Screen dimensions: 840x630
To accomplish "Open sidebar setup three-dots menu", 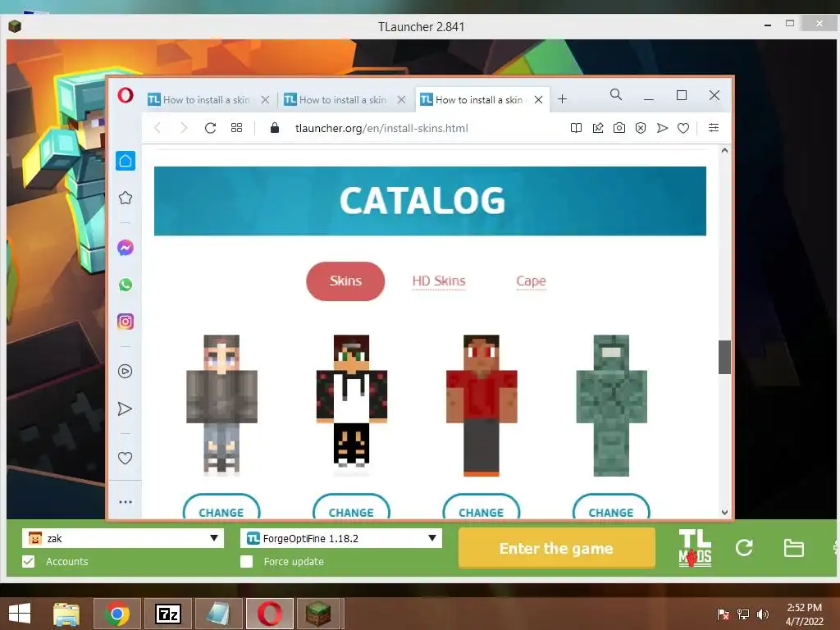I will 126,502.
